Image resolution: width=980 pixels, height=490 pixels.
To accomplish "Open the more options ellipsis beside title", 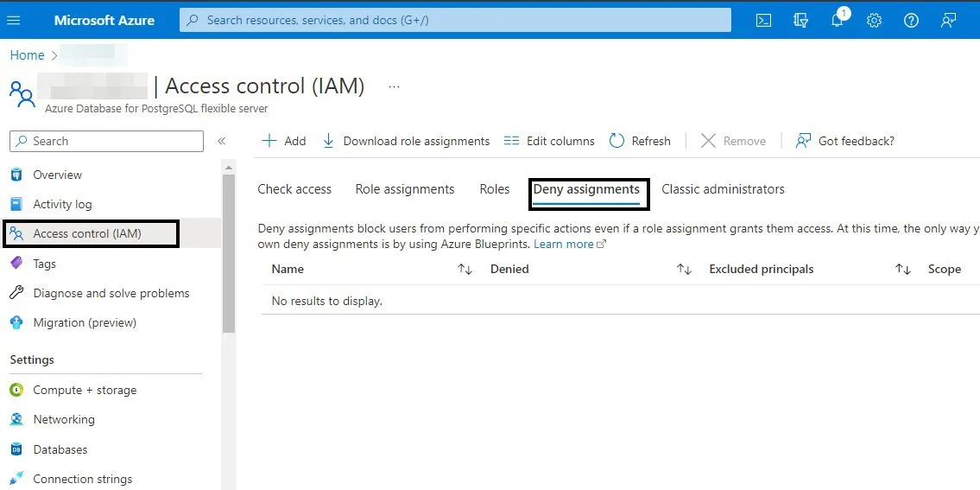I will point(394,86).
